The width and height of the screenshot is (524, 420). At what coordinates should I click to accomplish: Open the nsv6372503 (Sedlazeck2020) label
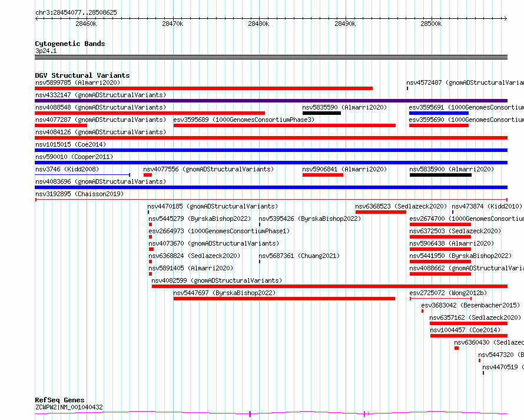(x=455, y=231)
